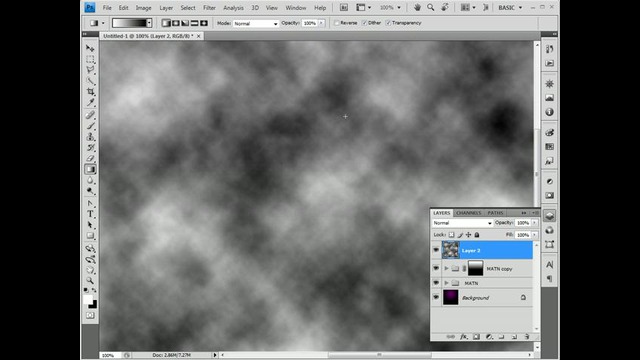Select the Blur tool
Image resolution: width=640 pixels, height=360 pixels.
tap(90, 180)
